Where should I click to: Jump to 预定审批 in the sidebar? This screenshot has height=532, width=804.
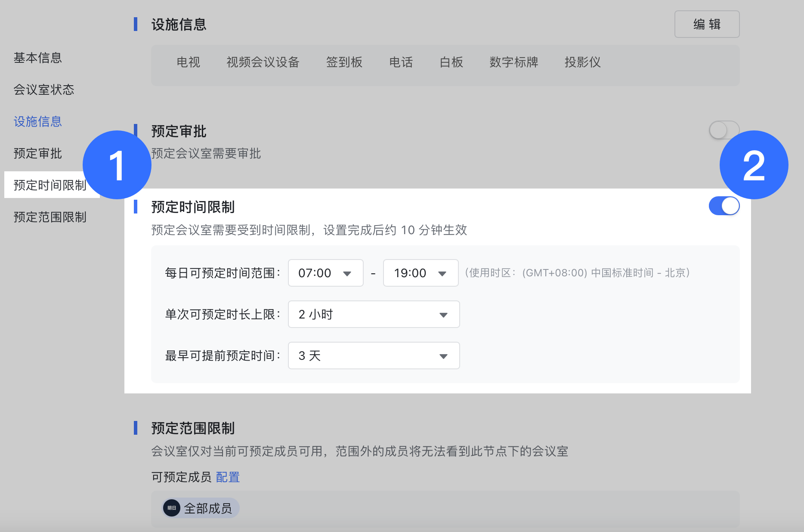pos(38,153)
